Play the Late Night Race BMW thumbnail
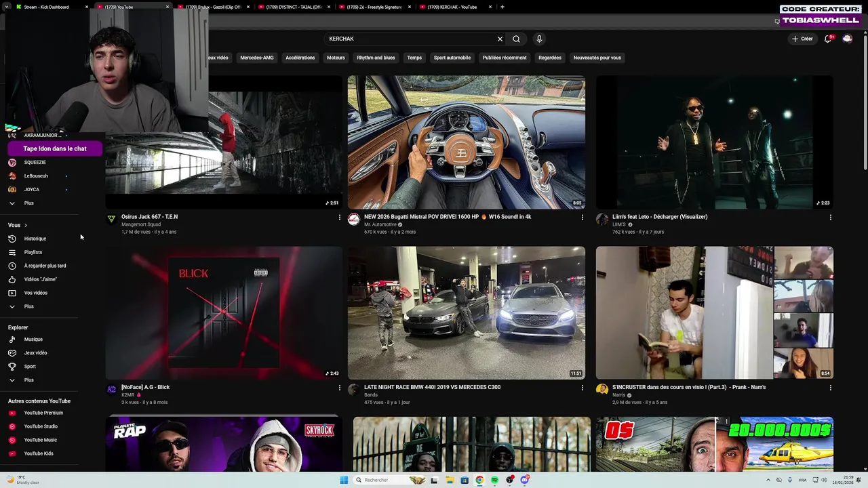The image size is (868, 488). tap(467, 313)
